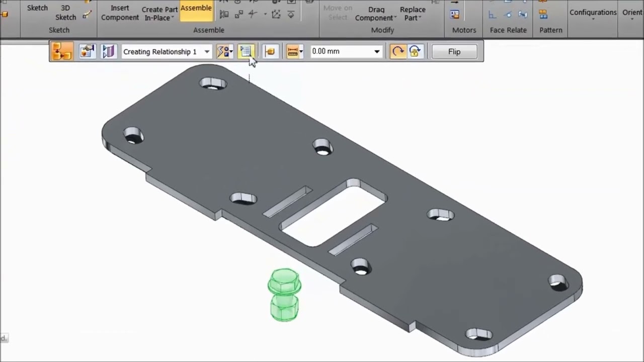Expand the Creating Relationship 1 dropdown

point(206,52)
